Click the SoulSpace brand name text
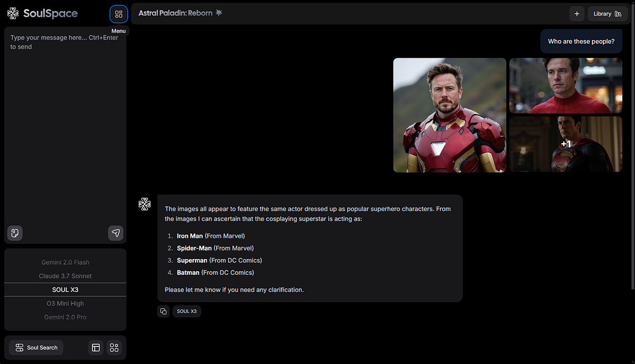This screenshot has width=635, height=364. 50,13
